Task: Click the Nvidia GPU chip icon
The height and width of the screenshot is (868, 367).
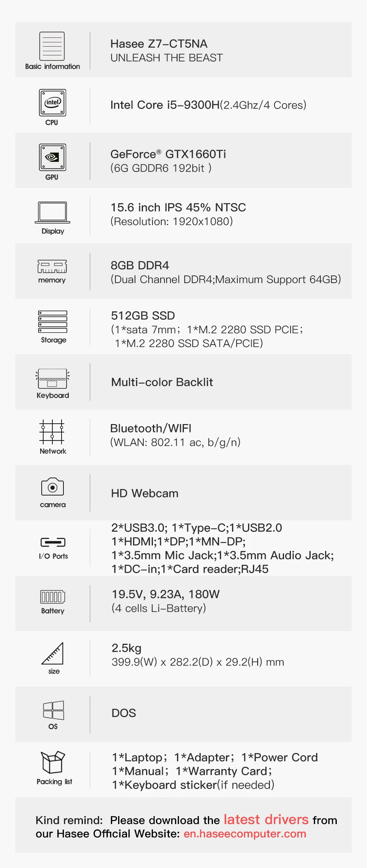Action: pos(52,157)
